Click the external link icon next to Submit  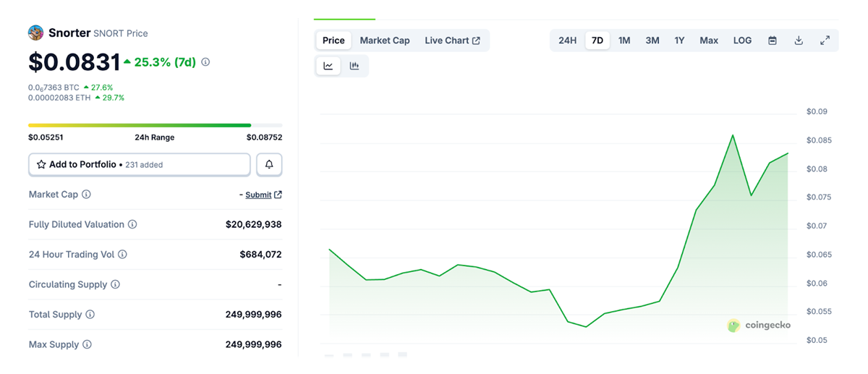pos(278,195)
